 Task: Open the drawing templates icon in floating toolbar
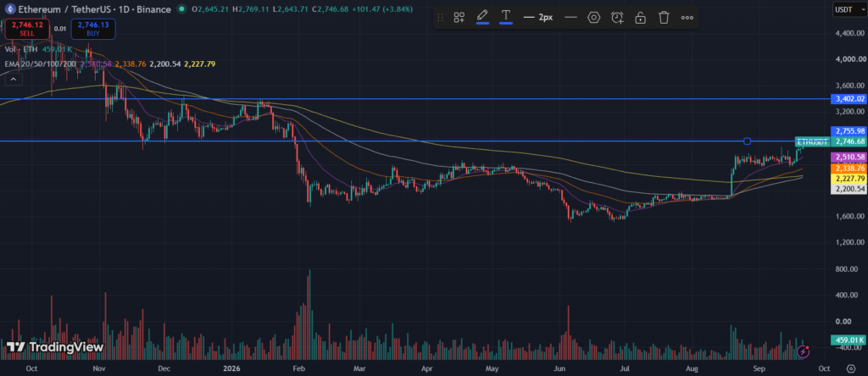click(x=459, y=18)
